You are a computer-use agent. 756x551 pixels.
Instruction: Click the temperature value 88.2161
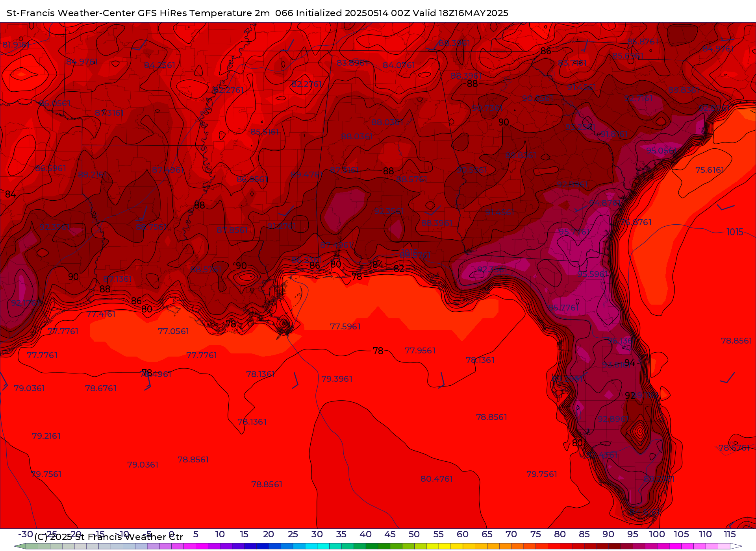[93, 174]
